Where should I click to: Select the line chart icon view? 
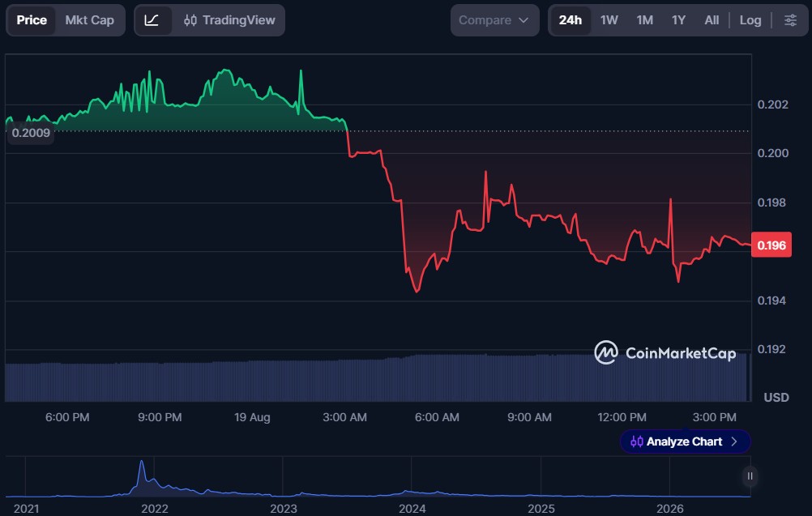152,20
